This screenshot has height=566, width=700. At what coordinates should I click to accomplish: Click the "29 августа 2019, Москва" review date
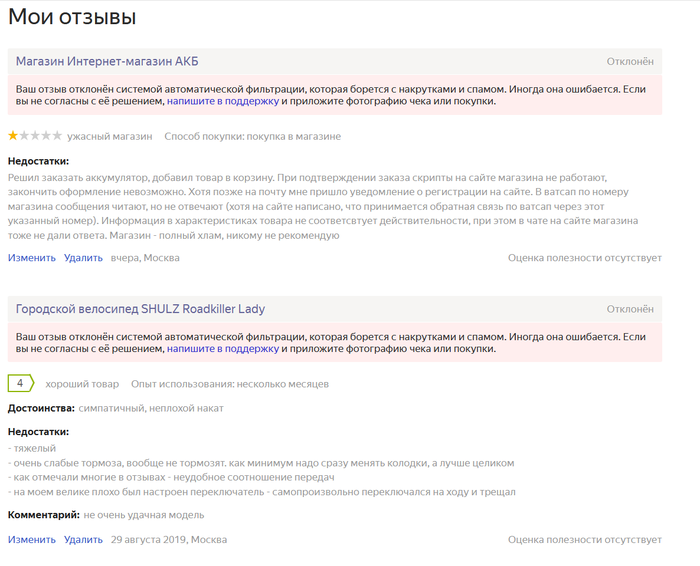pos(168,540)
